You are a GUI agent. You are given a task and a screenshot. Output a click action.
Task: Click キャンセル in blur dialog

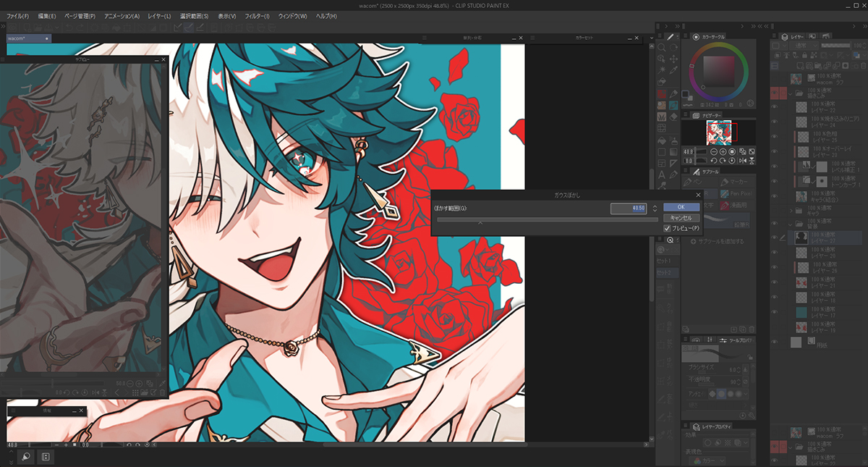click(x=681, y=218)
